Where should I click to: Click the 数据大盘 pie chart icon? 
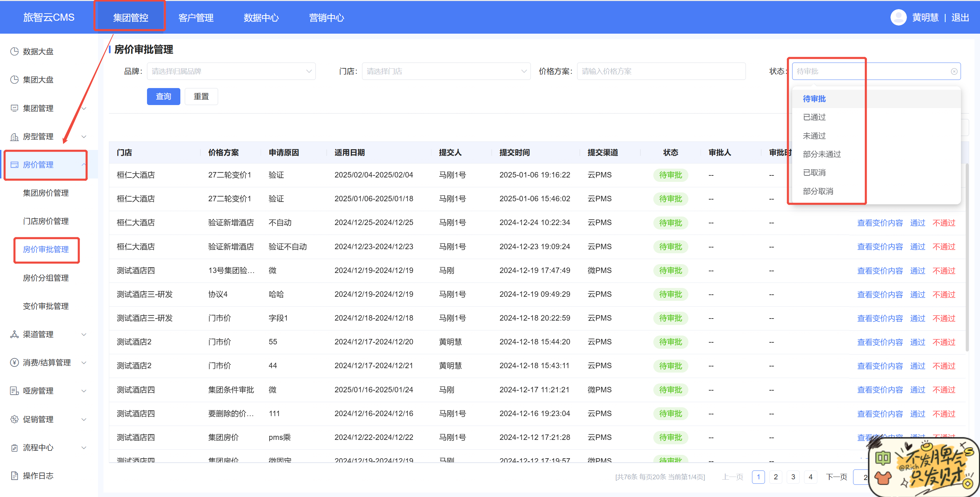[14, 51]
